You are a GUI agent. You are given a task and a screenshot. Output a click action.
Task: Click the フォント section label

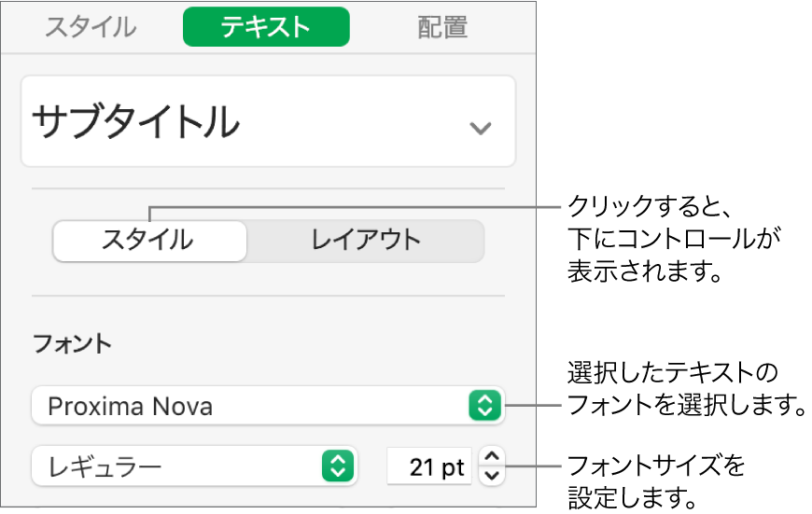[72, 343]
